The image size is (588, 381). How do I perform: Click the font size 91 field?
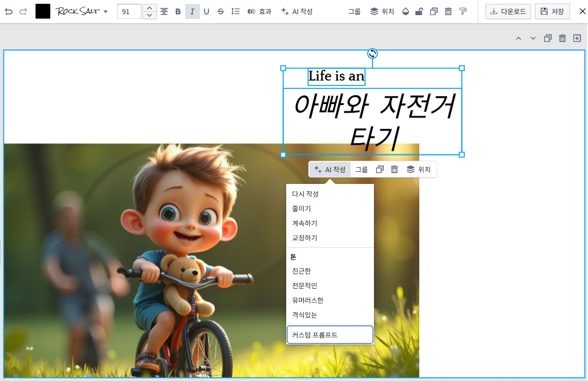click(129, 11)
